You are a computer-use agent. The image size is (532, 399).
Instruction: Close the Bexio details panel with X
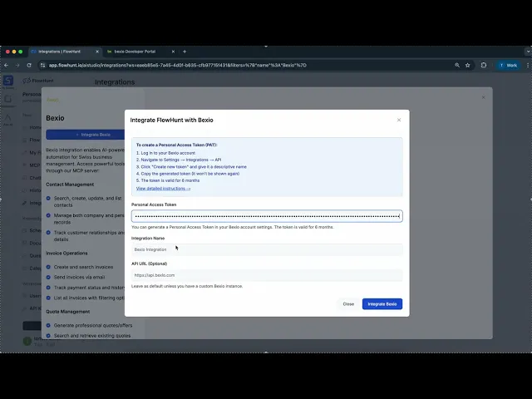coord(484,97)
